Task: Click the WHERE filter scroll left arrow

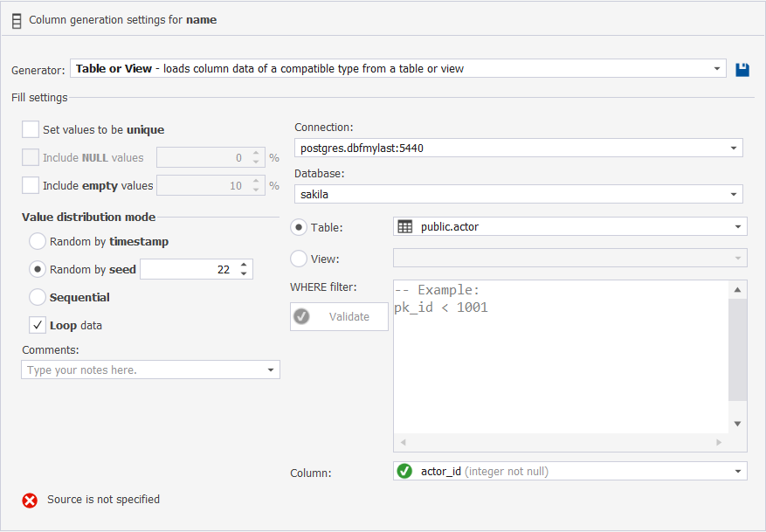Action: (403, 442)
